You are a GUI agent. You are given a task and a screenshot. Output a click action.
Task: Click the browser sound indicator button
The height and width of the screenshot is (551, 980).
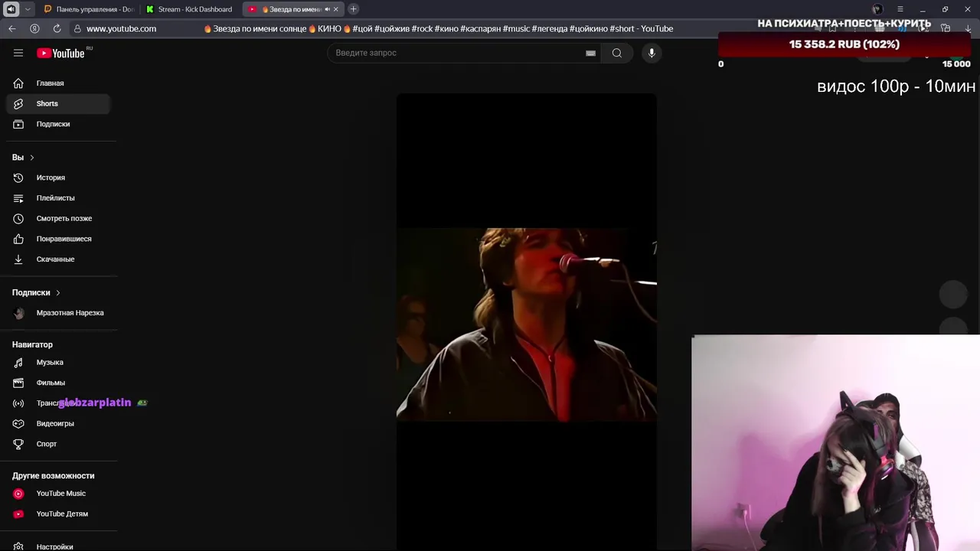11,9
